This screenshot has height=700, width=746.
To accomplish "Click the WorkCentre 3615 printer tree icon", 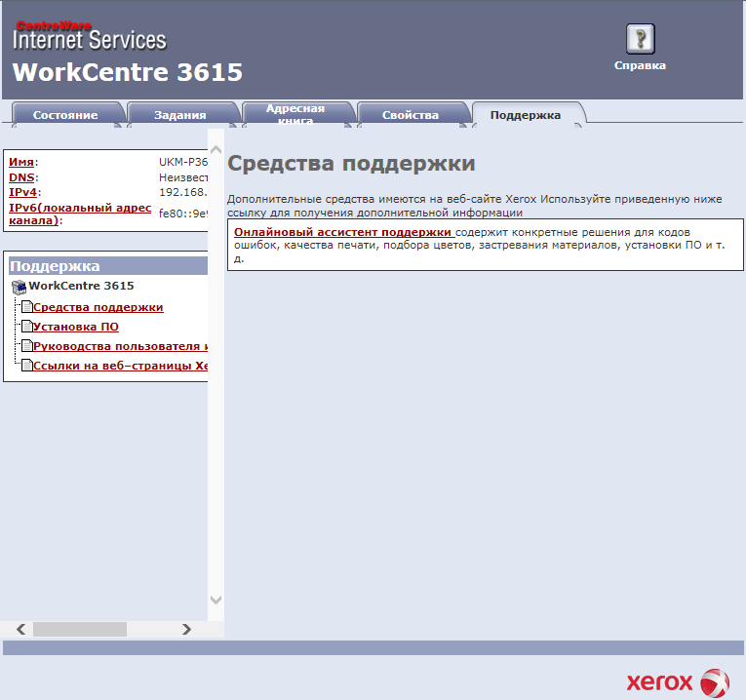I will (x=20, y=287).
